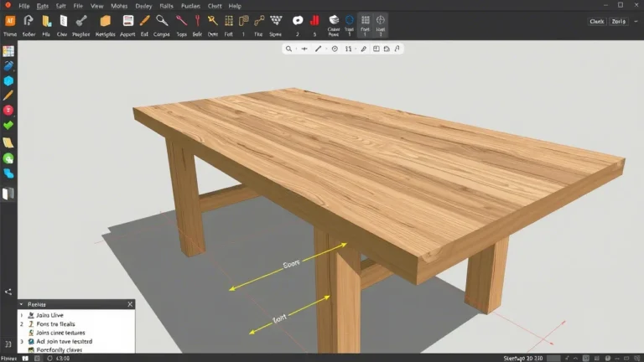Open the Motes menu
The image size is (644, 362).
(119, 6)
